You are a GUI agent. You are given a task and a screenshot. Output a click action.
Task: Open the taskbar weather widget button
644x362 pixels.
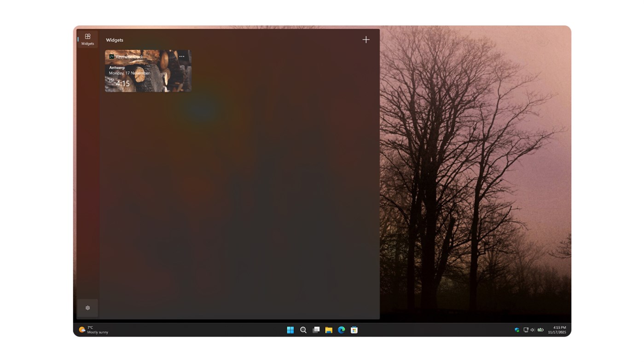pos(93,330)
